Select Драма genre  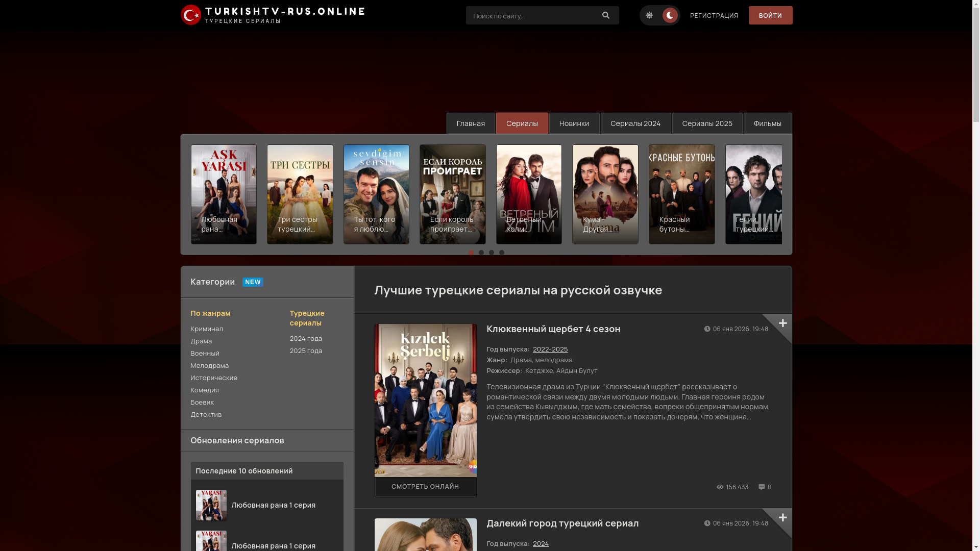pos(201,341)
